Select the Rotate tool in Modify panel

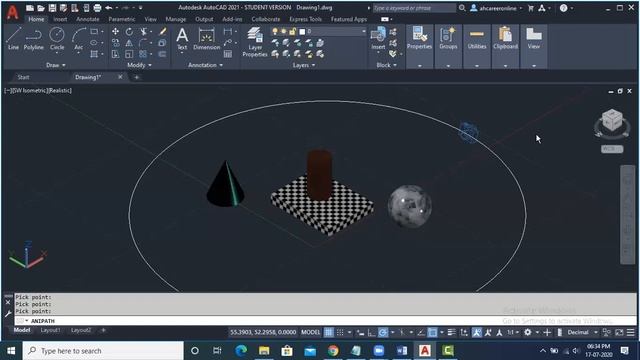click(x=129, y=31)
